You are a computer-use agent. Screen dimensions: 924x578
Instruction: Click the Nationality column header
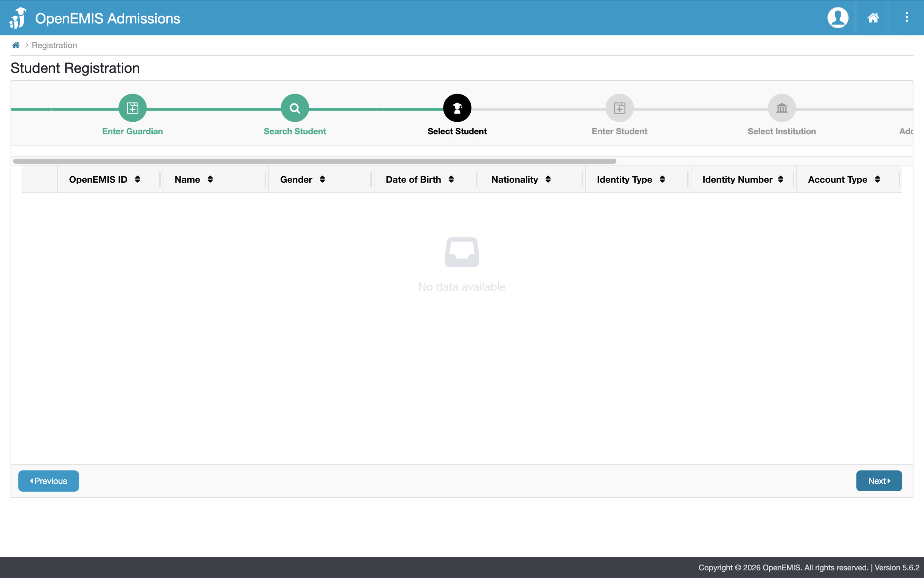(x=533, y=179)
